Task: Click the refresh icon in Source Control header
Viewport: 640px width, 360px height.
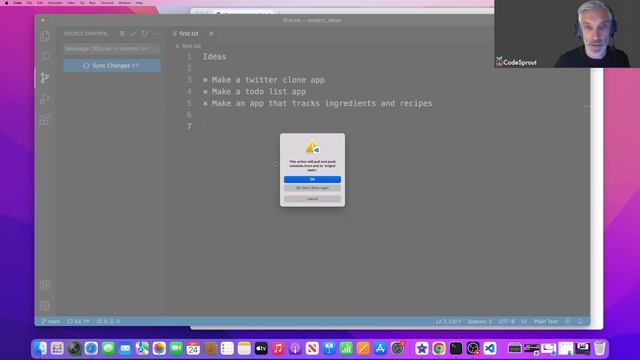Action: tap(144, 34)
